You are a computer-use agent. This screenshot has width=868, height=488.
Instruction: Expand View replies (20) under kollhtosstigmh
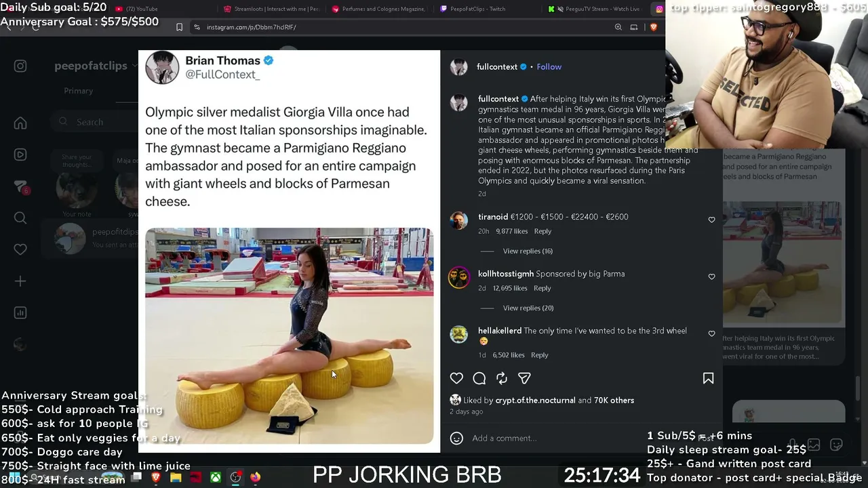pyautogui.click(x=528, y=308)
